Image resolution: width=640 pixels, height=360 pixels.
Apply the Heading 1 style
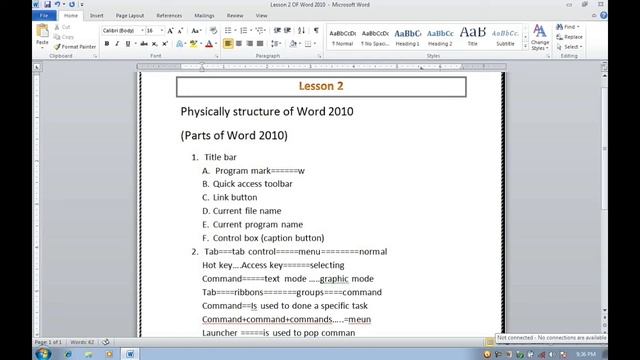(407, 37)
